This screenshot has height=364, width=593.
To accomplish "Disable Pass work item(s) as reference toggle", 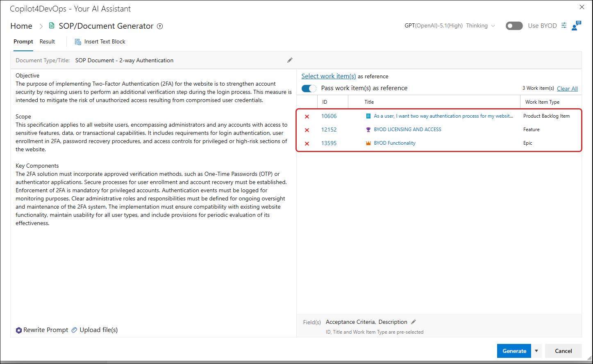I will pos(309,88).
